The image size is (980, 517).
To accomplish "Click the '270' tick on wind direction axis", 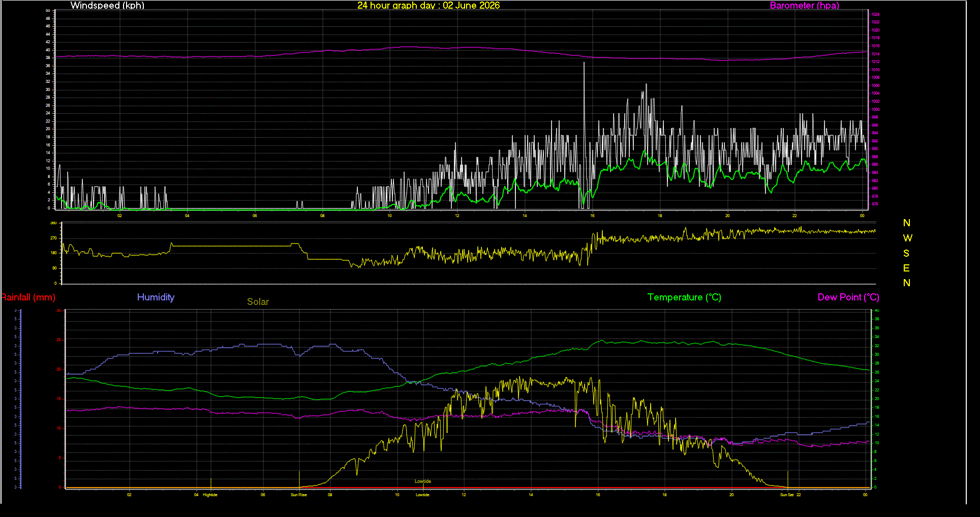I will [53, 238].
